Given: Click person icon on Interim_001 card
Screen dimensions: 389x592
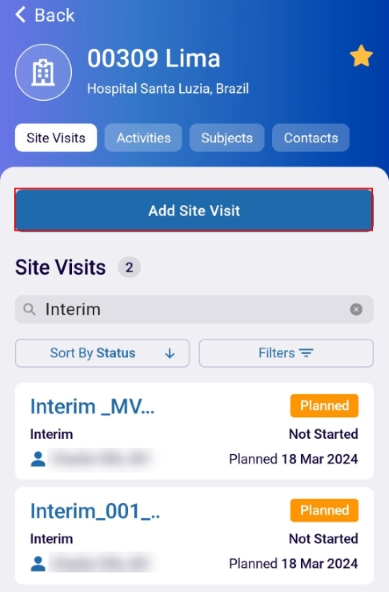Looking at the screenshot, I should tap(38, 564).
